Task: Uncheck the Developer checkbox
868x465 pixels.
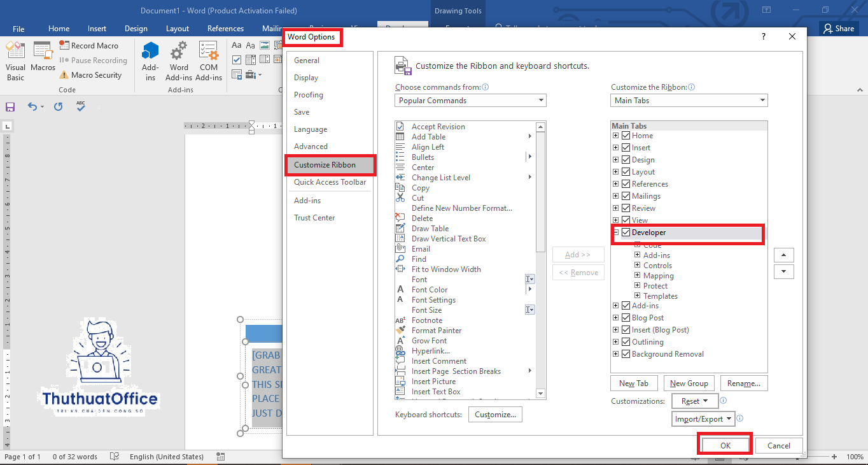Action: (626, 232)
